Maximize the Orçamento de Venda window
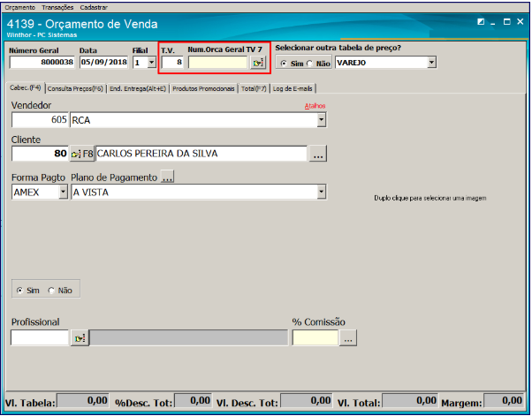The height and width of the screenshot is (416, 532). coord(507,22)
